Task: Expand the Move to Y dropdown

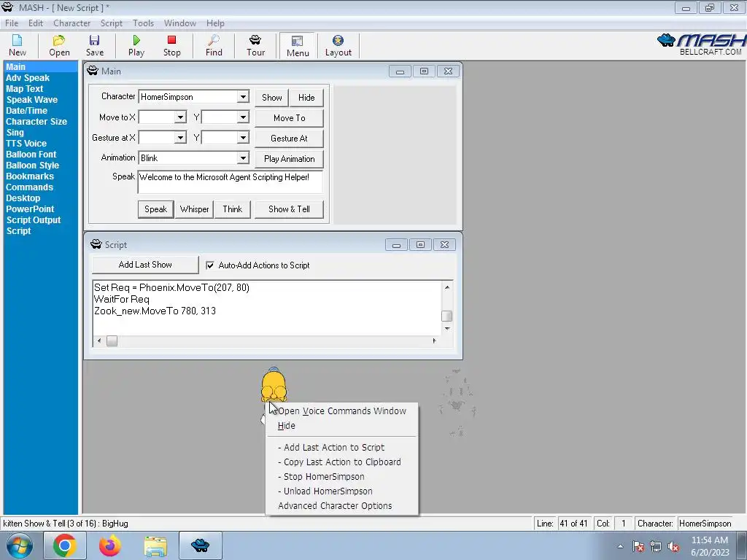Action: 243,117
